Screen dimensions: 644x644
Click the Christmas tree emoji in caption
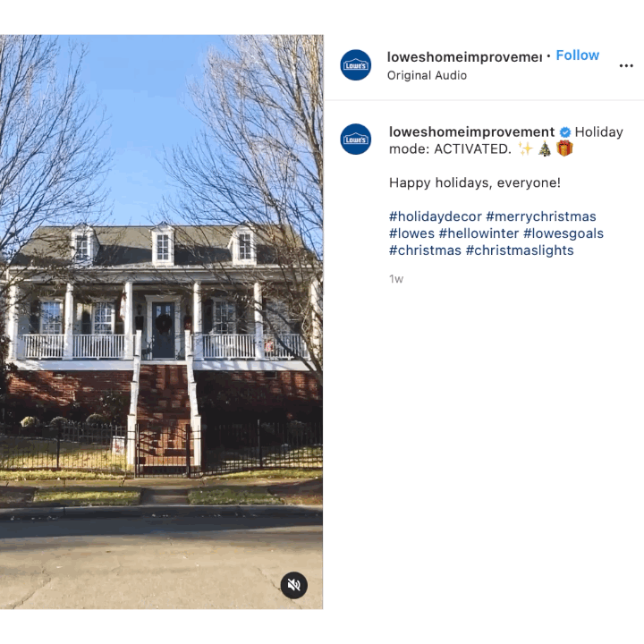coord(545,148)
